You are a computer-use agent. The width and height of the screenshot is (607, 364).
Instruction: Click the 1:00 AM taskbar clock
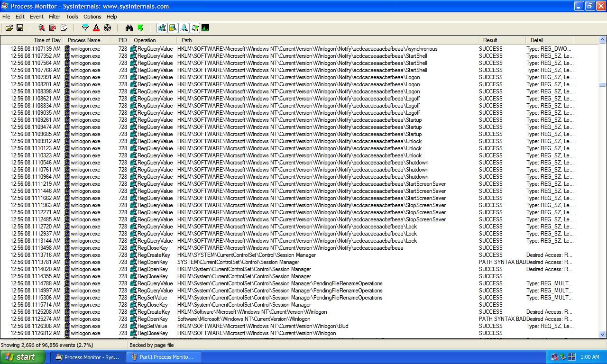(x=590, y=357)
